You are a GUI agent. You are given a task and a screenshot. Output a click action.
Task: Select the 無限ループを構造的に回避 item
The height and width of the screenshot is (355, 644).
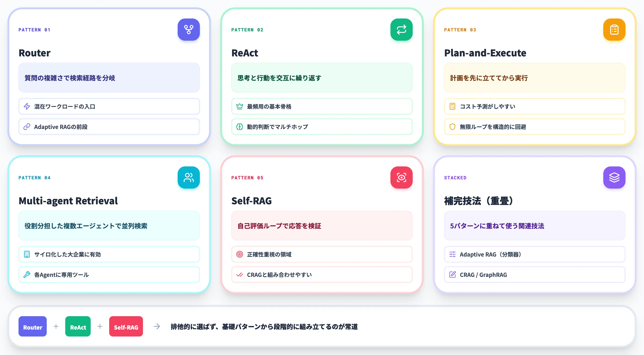pyautogui.click(x=535, y=127)
